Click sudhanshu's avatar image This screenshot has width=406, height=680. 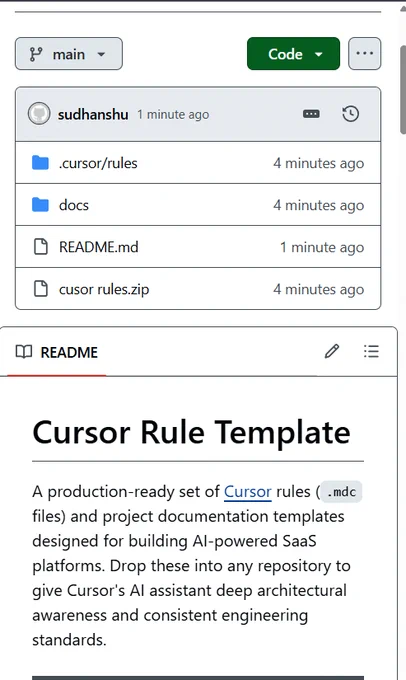[x=39, y=114]
